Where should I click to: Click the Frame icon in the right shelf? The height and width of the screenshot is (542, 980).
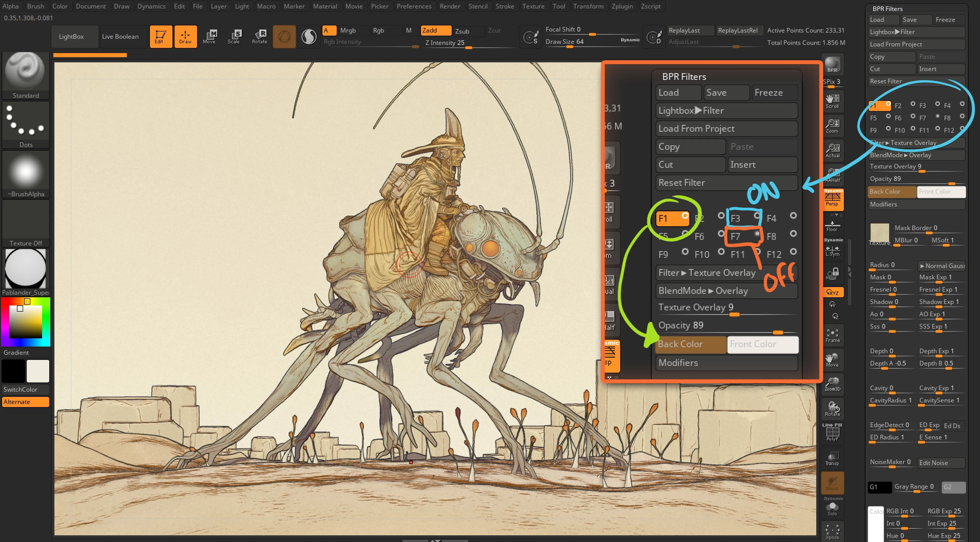click(832, 335)
